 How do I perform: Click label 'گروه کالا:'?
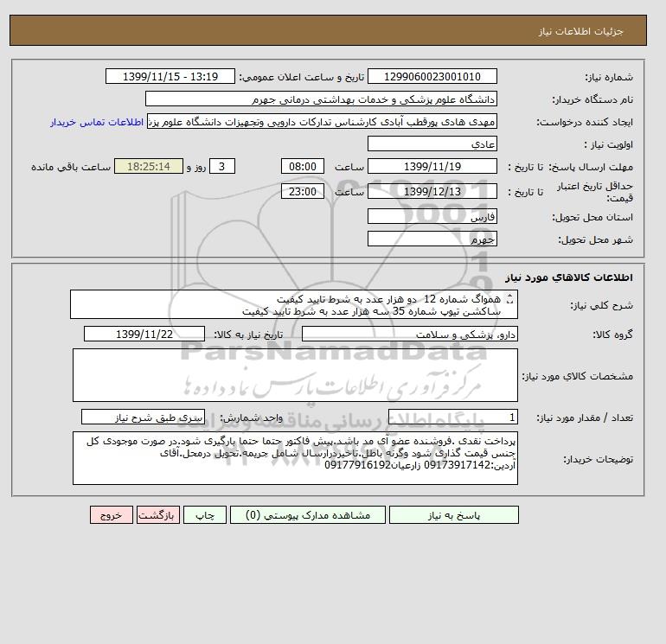(x=612, y=335)
